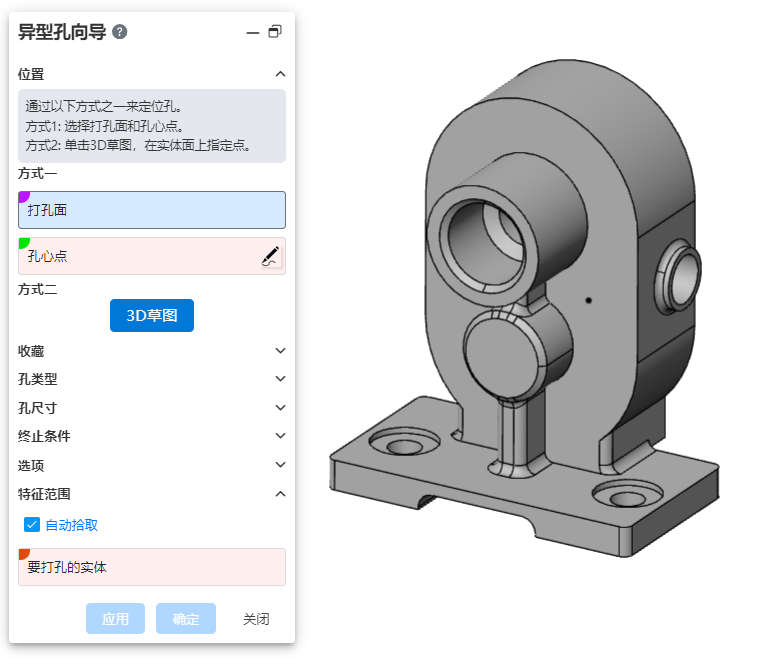Click the 应用 button

point(115,619)
